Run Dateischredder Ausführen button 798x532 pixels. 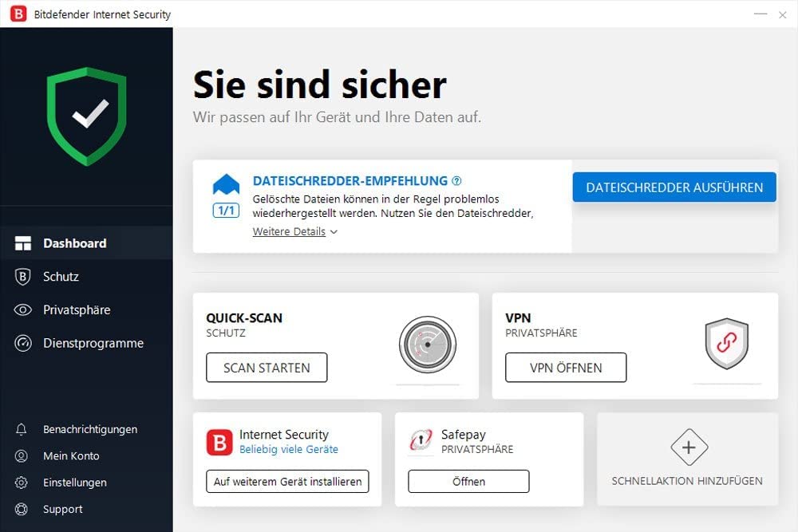click(674, 187)
